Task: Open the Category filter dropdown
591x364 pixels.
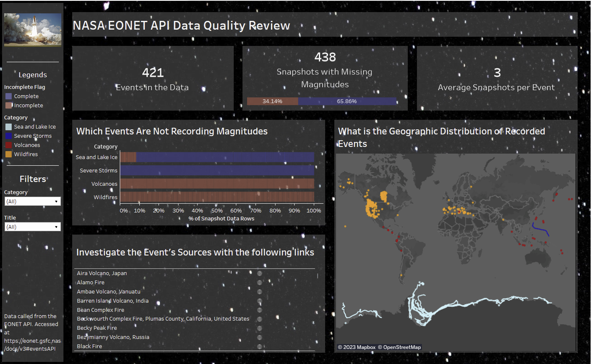Action: click(33, 202)
